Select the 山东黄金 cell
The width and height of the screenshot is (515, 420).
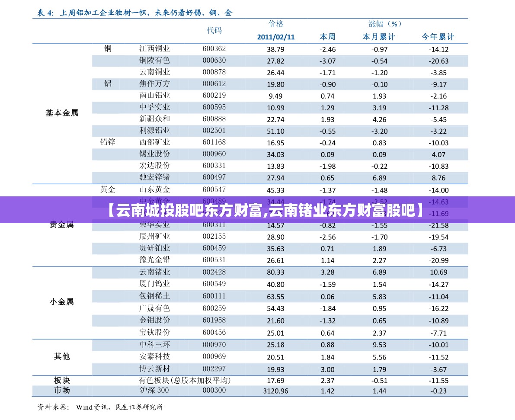[154, 189]
